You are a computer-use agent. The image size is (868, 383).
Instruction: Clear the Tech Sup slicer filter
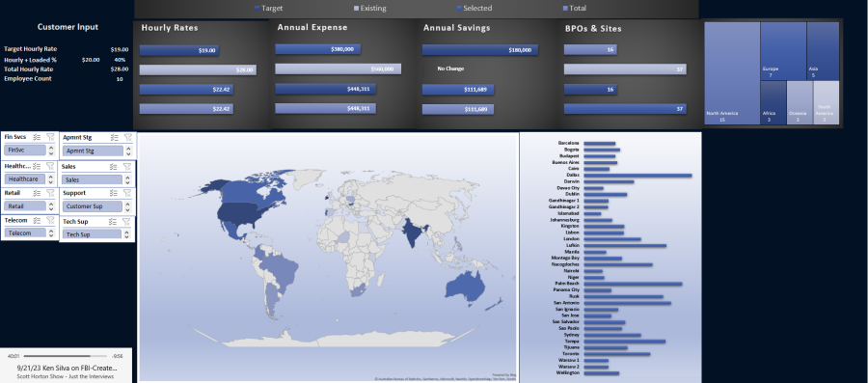point(126,221)
